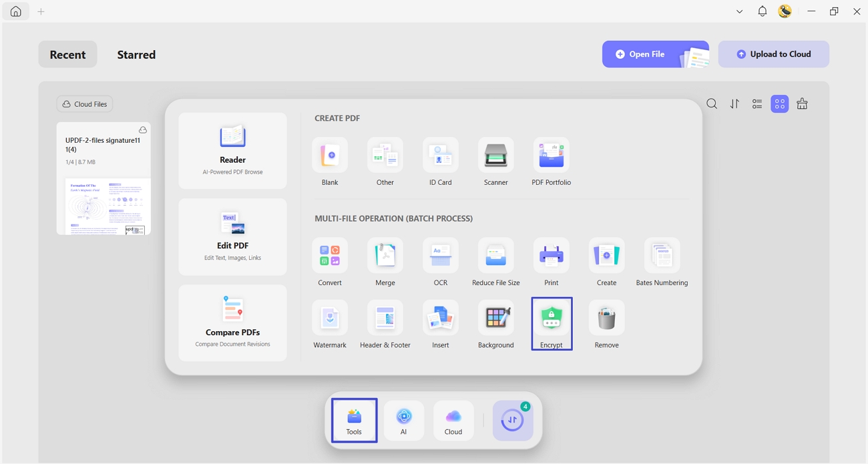
Task: Open the user account avatar
Action: pyautogui.click(x=785, y=11)
